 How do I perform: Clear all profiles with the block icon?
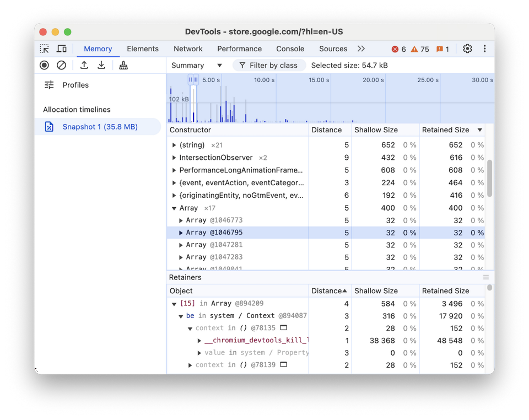(61, 65)
